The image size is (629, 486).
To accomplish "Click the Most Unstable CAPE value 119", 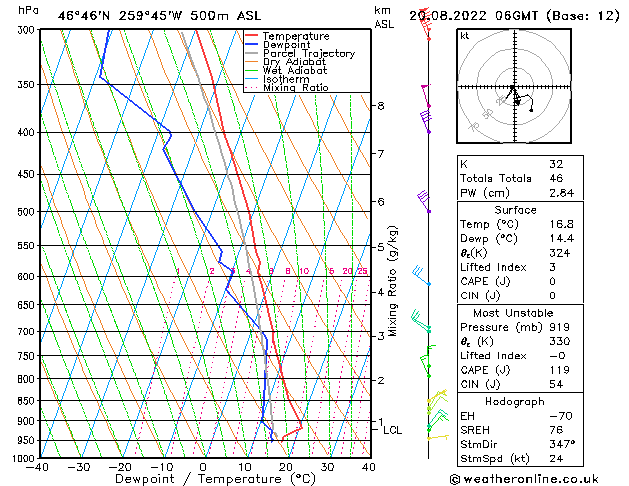I will 560,370.
